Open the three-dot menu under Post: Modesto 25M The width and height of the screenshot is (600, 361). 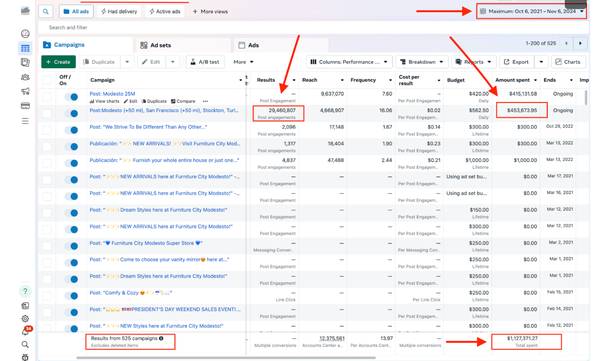[x=205, y=101]
